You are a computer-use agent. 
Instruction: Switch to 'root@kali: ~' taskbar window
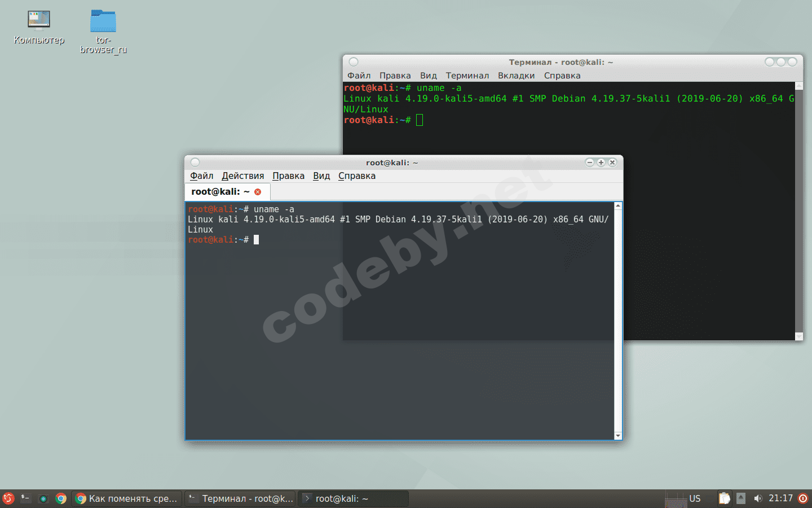(353, 498)
